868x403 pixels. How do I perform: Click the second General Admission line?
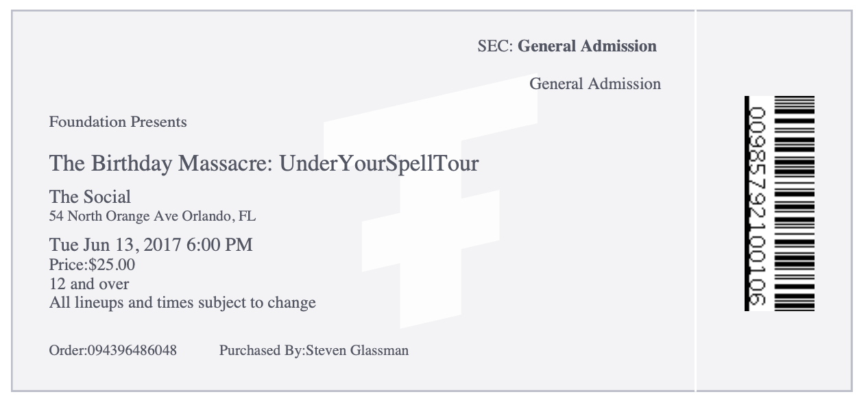[595, 84]
